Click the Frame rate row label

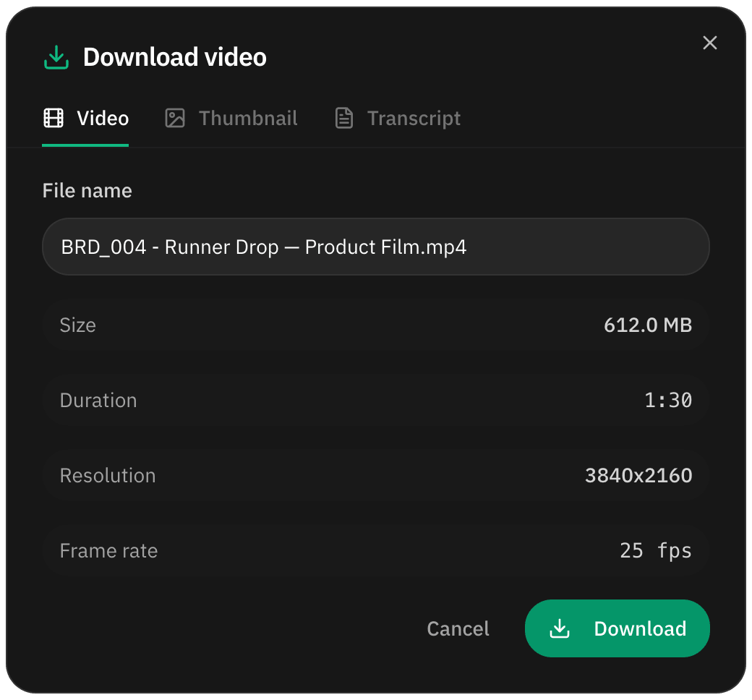click(x=108, y=551)
